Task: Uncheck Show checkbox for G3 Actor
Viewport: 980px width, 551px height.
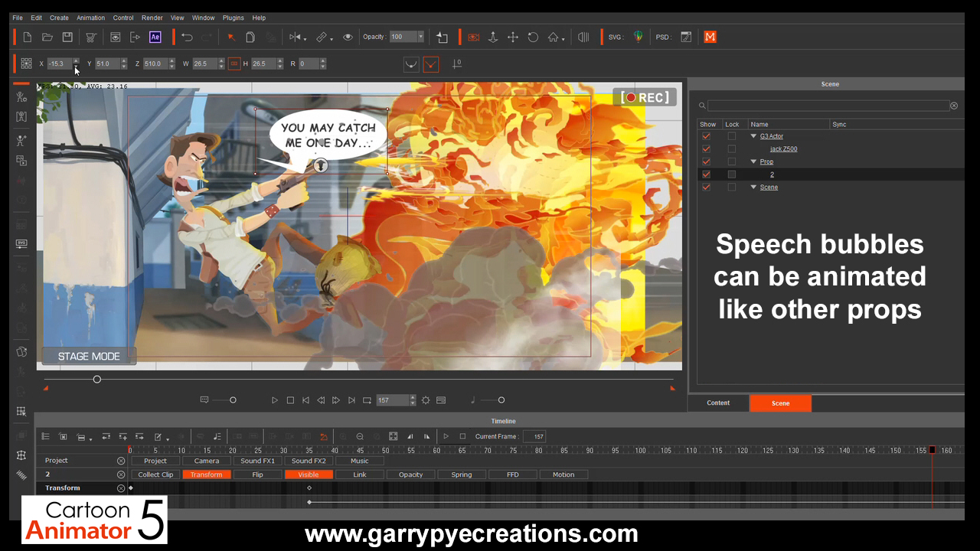Action: click(706, 136)
